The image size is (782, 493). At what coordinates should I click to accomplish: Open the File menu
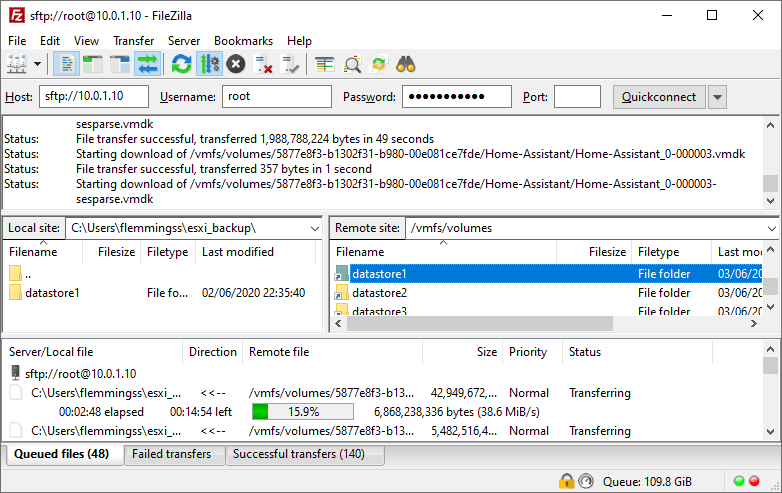[x=17, y=41]
